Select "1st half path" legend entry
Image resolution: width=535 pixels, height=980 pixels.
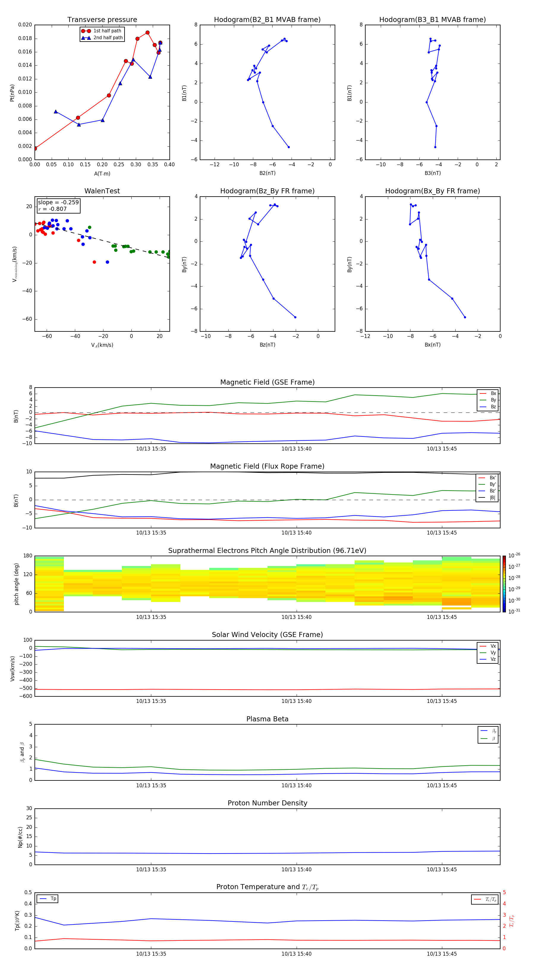tap(107, 31)
